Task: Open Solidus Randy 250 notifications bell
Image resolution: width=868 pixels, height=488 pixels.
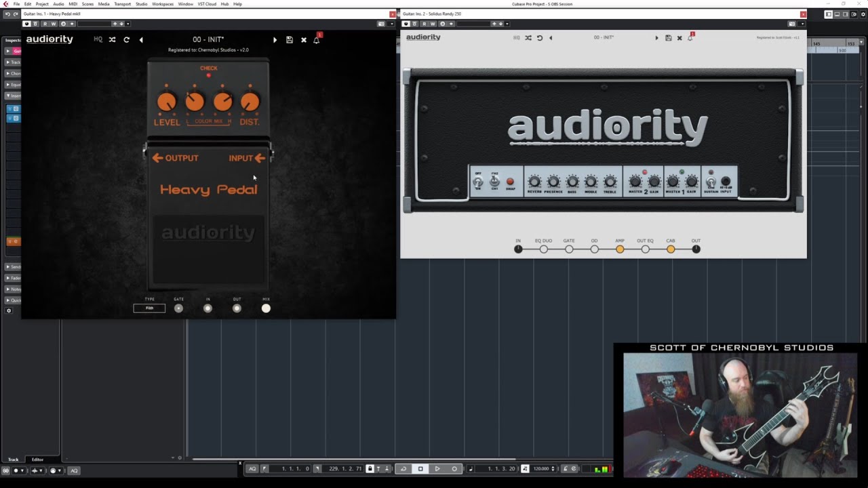Action: pyautogui.click(x=690, y=37)
